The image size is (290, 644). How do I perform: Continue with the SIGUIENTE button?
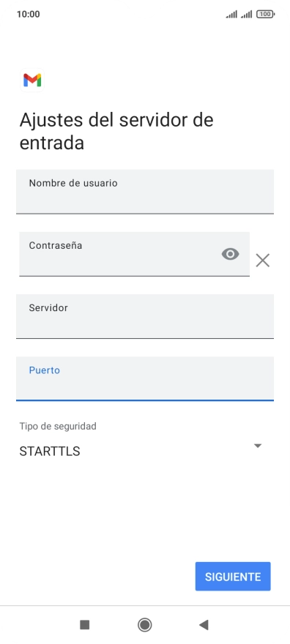coord(233,577)
